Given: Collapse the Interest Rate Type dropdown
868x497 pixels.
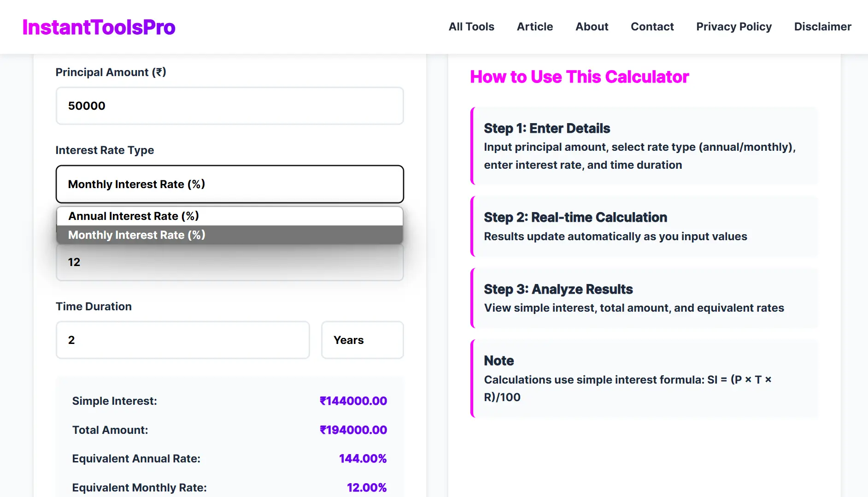Looking at the screenshot, I should pos(230,184).
